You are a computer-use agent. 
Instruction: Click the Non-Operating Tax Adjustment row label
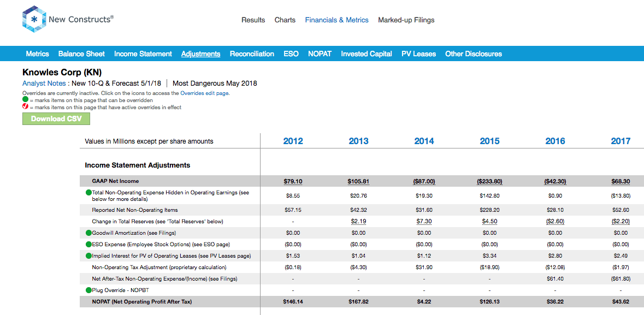(x=159, y=268)
